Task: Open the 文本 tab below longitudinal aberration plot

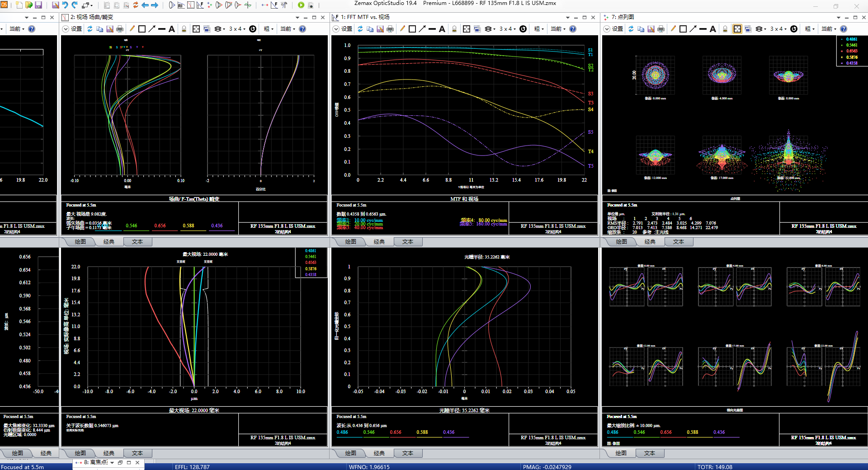Action: pos(408,453)
